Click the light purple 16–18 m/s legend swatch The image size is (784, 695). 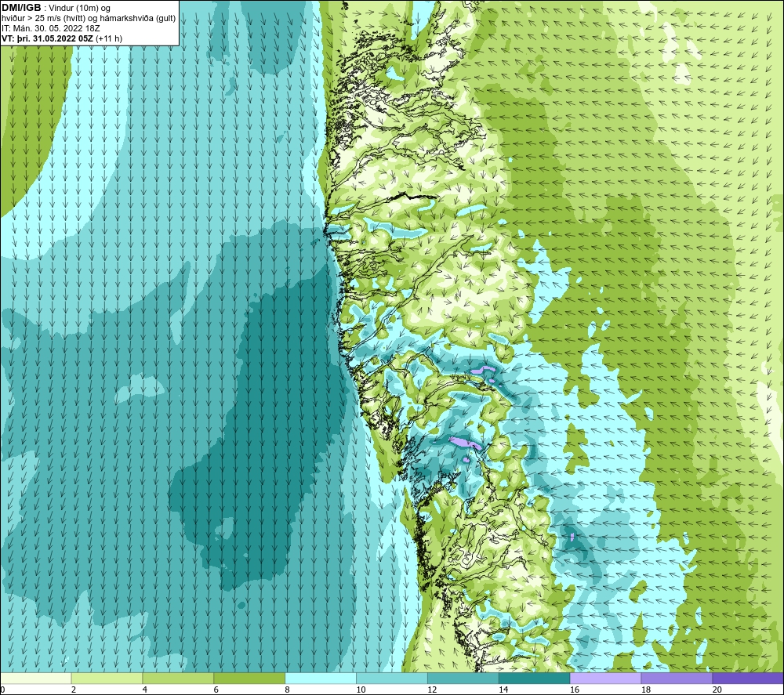point(605,679)
